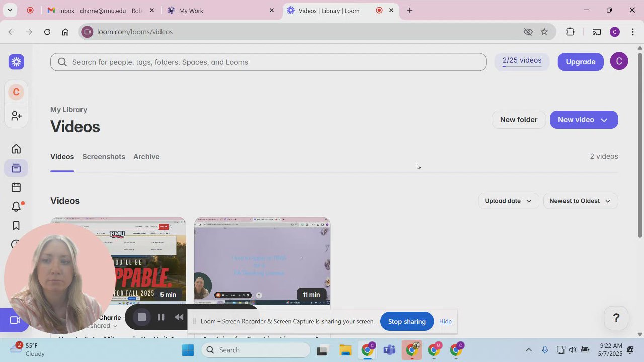Open the 11 min video thumbnail
This screenshot has height=362, width=644.
tap(262, 261)
